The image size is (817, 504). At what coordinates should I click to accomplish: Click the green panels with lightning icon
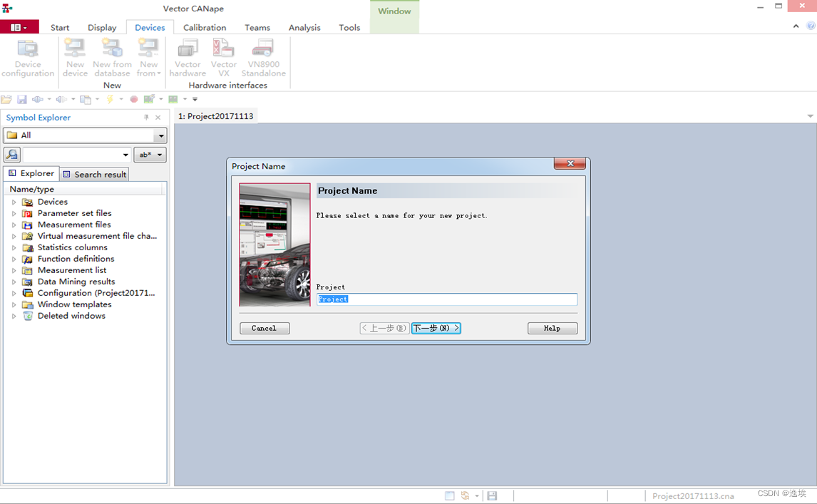coord(150,99)
